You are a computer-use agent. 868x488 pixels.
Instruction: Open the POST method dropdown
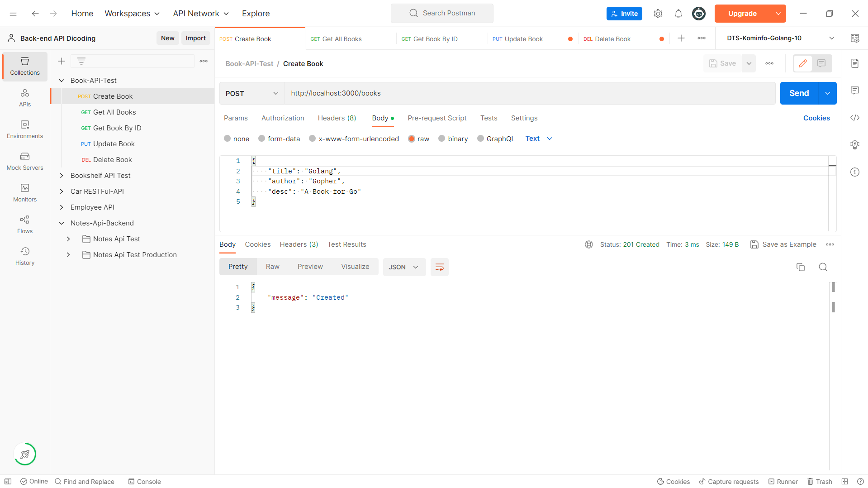click(251, 93)
